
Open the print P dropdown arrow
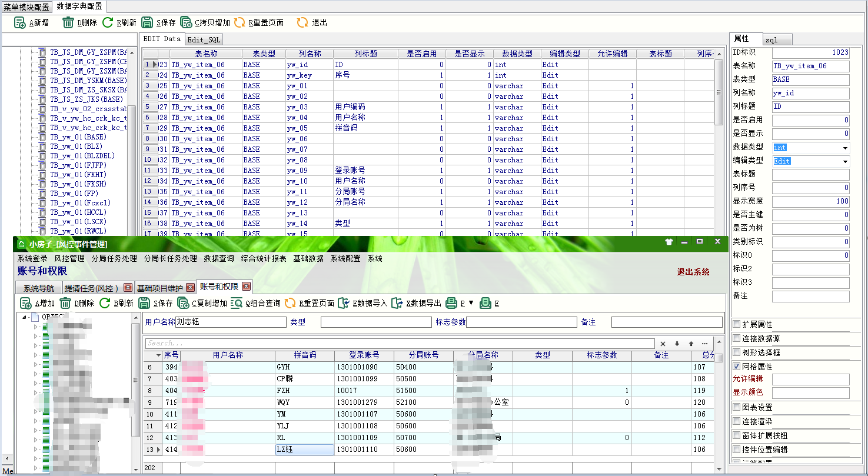(x=471, y=304)
